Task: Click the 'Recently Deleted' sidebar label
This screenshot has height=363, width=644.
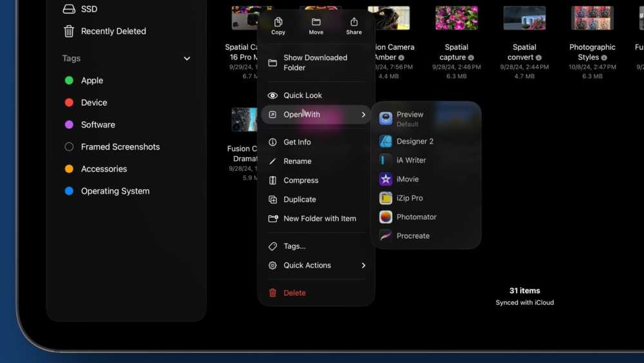Action: tap(113, 31)
